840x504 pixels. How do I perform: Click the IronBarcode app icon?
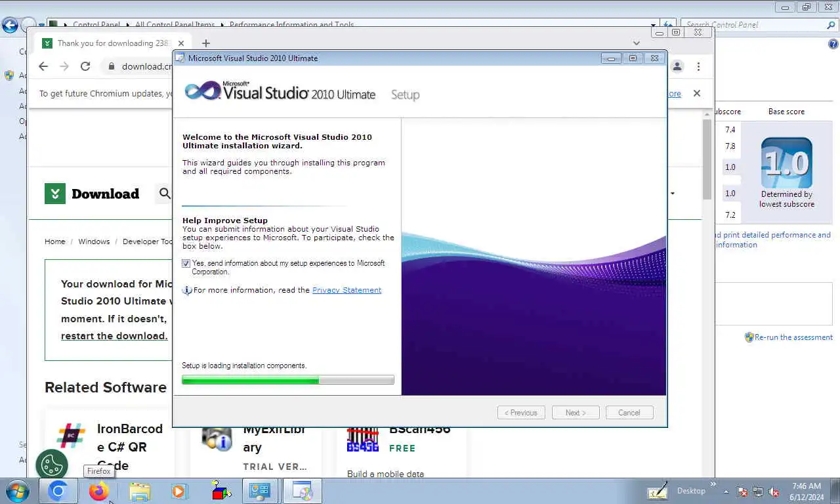pyautogui.click(x=70, y=436)
